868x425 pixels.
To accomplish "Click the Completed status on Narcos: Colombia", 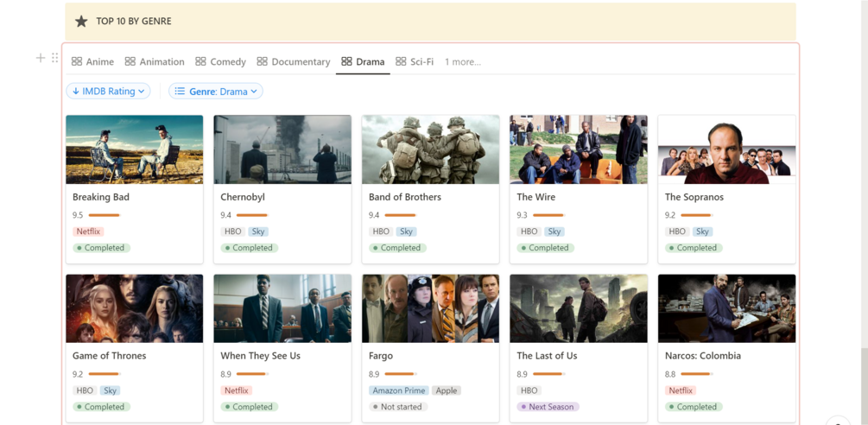I will click(x=694, y=407).
